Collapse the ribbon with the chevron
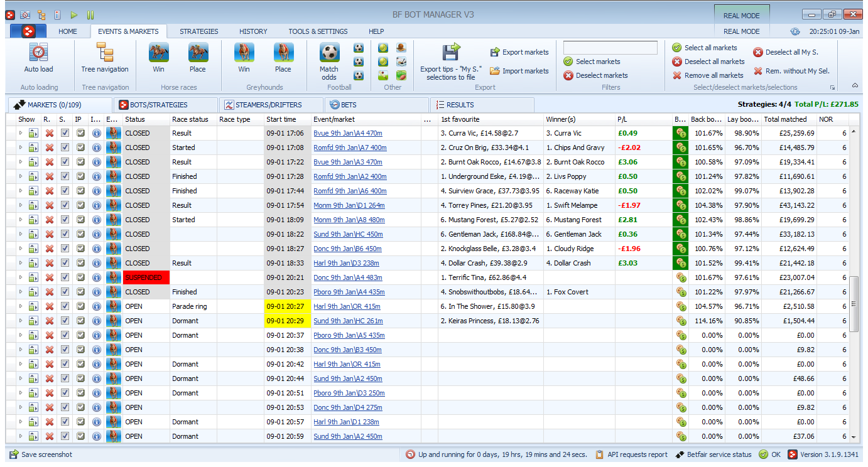This screenshot has width=868, height=467. (855, 85)
